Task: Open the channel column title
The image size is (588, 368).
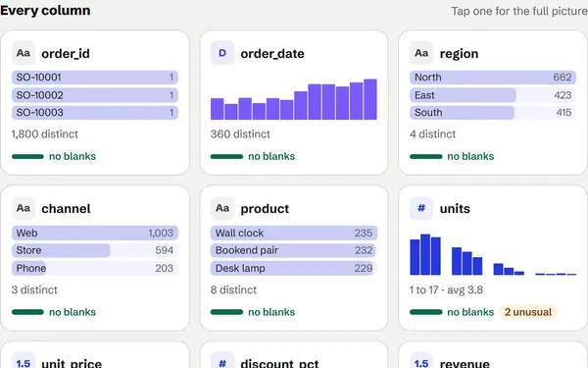Action: 66,209
